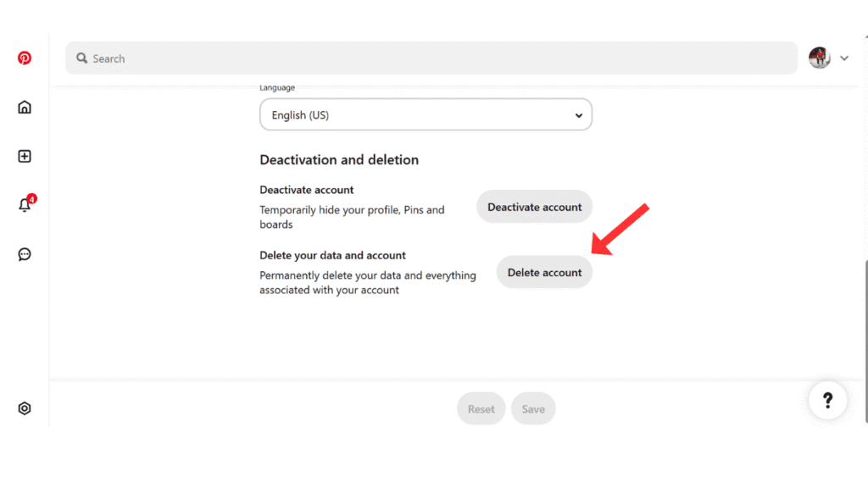
Task: Click the "Delete your data and account" label
Action: pyautogui.click(x=332, y=255)
